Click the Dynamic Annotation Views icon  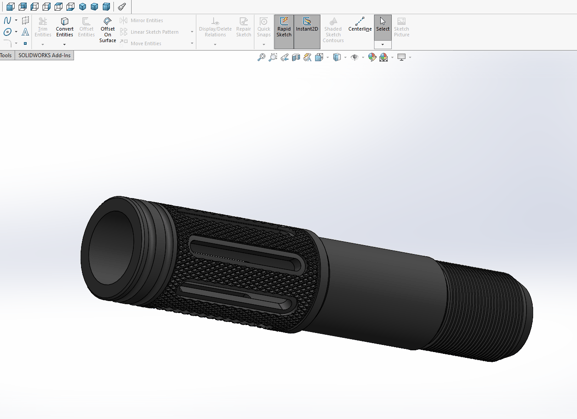click(307, 57)
